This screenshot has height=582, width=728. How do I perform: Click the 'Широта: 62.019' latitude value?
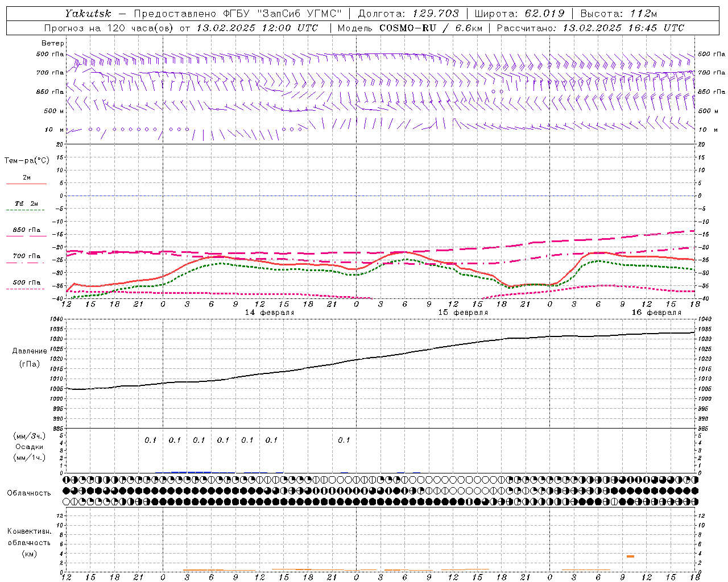point(519,13)
